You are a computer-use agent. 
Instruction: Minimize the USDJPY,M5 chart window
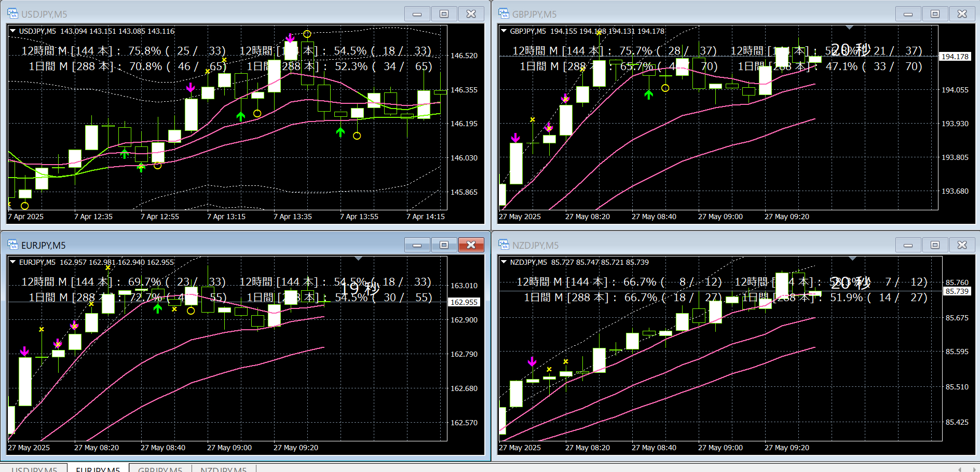[417, 14]
